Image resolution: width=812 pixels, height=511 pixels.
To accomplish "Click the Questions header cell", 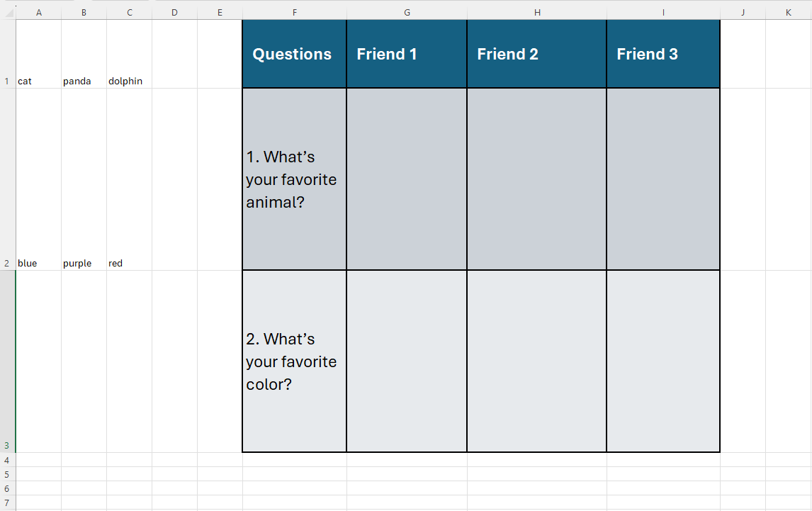I will 294,54.
